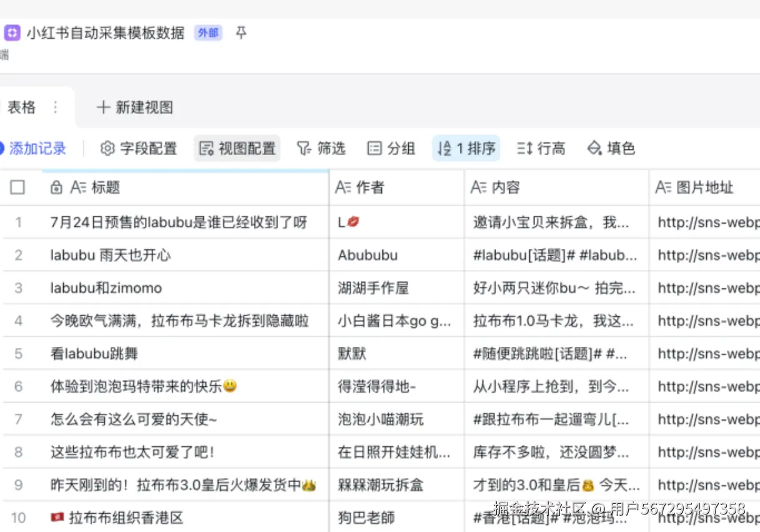Screen dimensions: 760x532
Task: Click title cell 7月24日预售的labubu是谁已经收到了呀
Action: point(184,223)
